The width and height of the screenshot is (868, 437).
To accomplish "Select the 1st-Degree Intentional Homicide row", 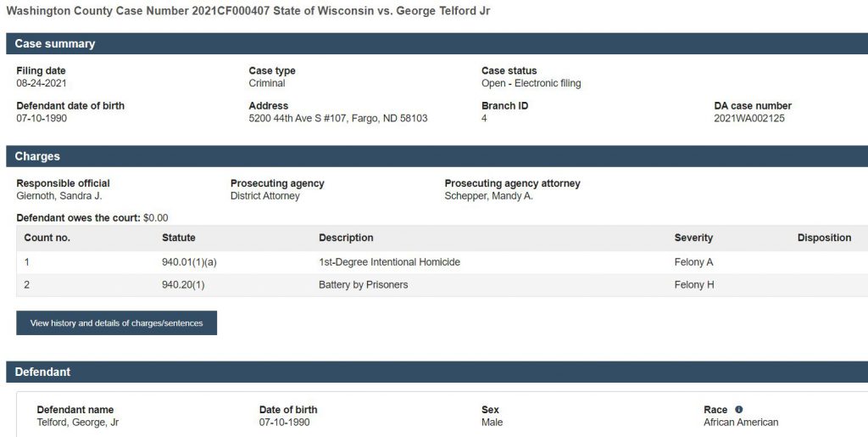I will tap(389, 262).
